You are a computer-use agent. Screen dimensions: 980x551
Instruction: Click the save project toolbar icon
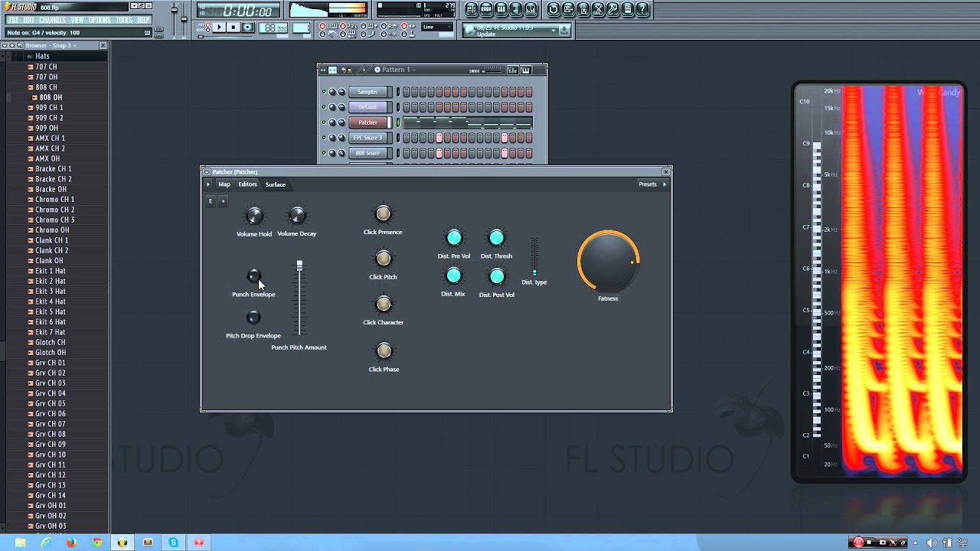click(568, 9)
